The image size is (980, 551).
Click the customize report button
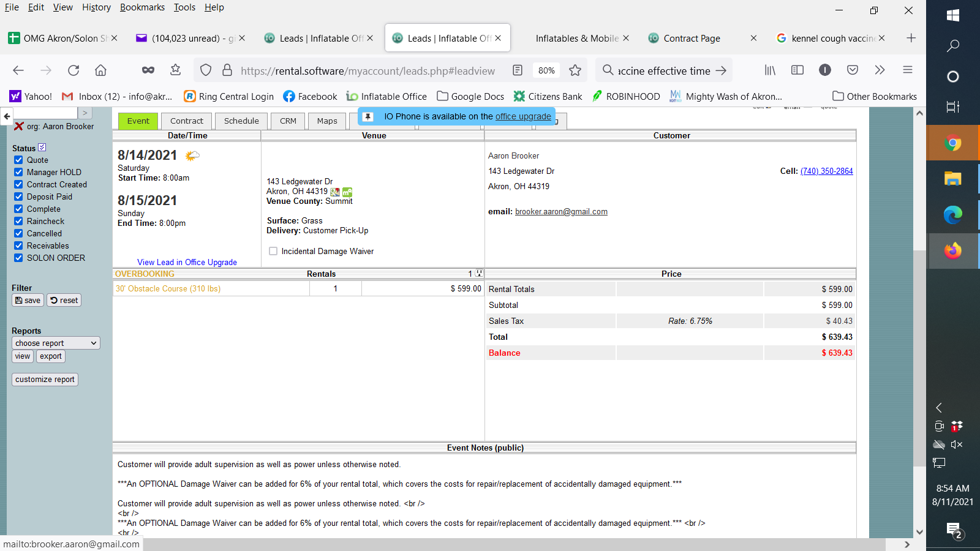pos(45,380)
